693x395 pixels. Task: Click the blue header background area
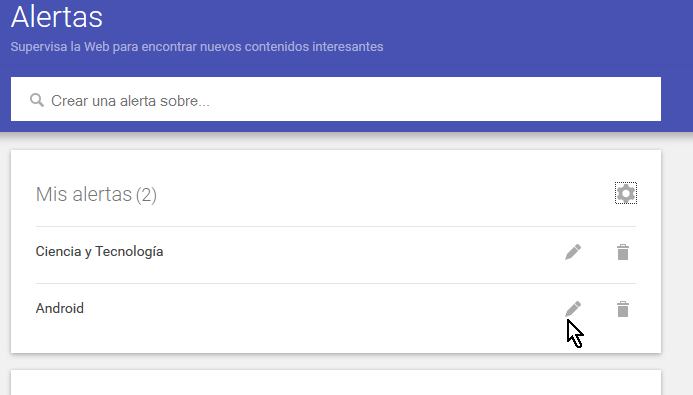[530, 35]
